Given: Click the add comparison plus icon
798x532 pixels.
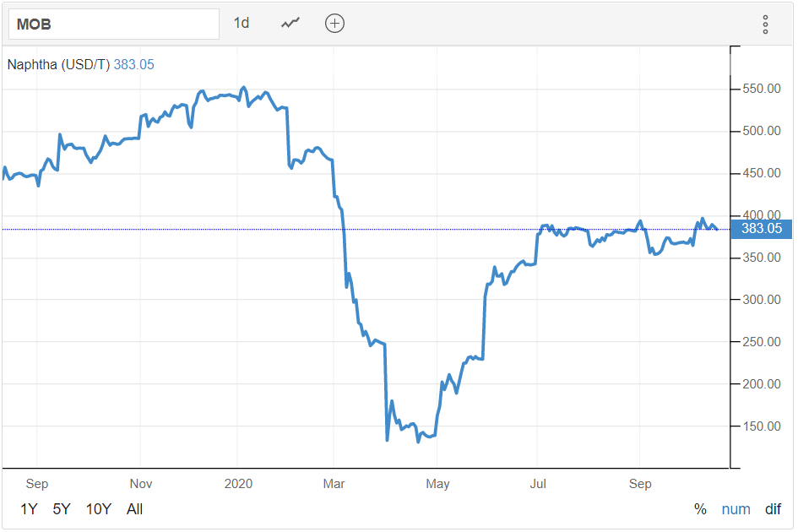Looking at the screenshot, I should [334, 24].
